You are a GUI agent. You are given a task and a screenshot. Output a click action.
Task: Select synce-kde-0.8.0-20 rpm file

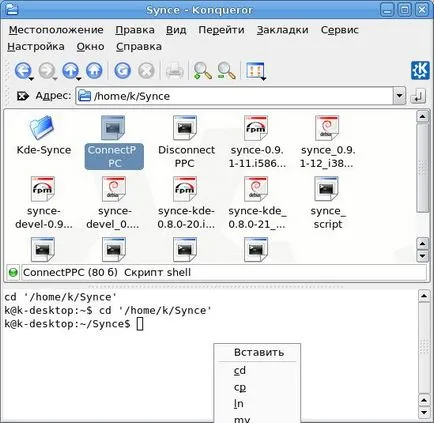point(186,203)
